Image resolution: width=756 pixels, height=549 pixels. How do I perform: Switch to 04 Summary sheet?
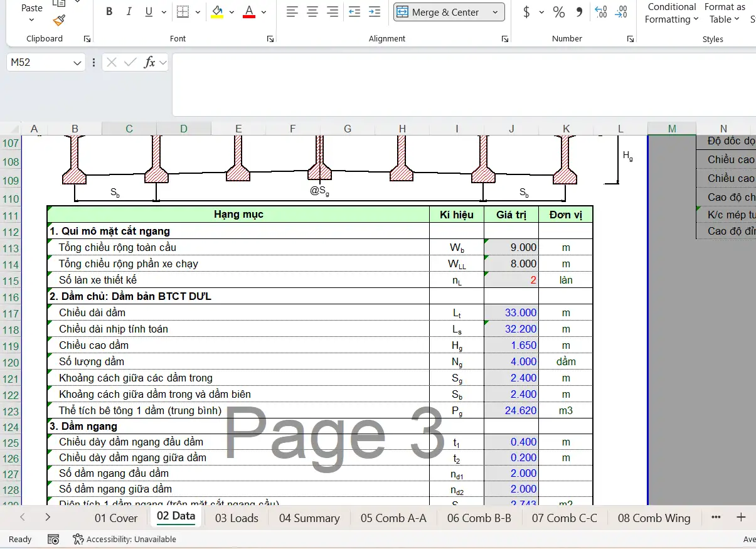click(309, 518)
